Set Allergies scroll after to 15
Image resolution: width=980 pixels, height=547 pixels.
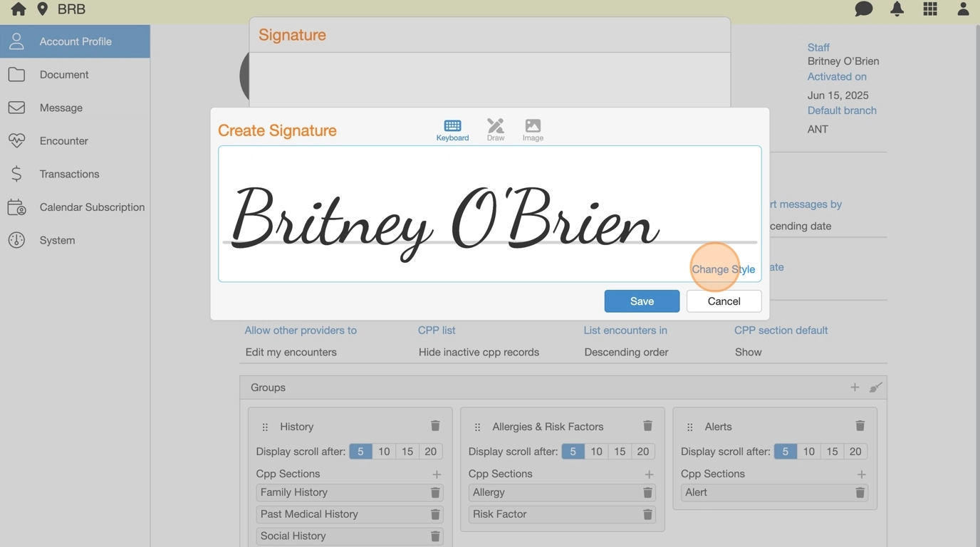(x=620, y=452)
